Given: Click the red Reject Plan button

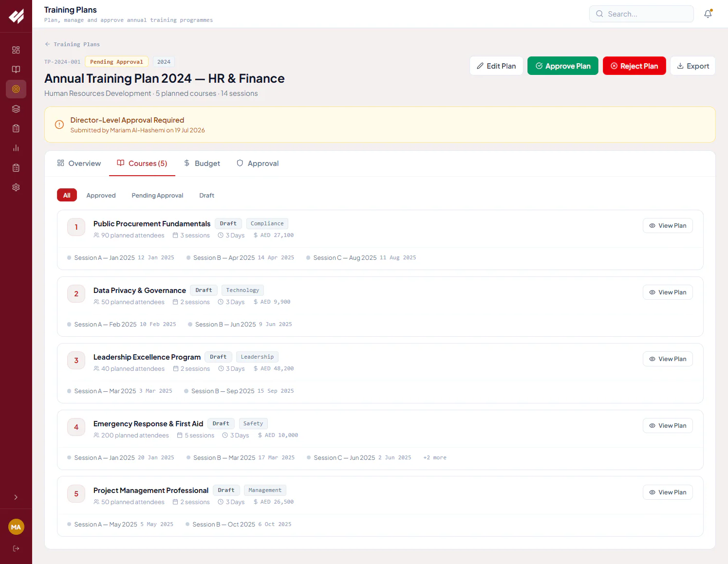Looking at the screenshot, I should pos(635,66).
